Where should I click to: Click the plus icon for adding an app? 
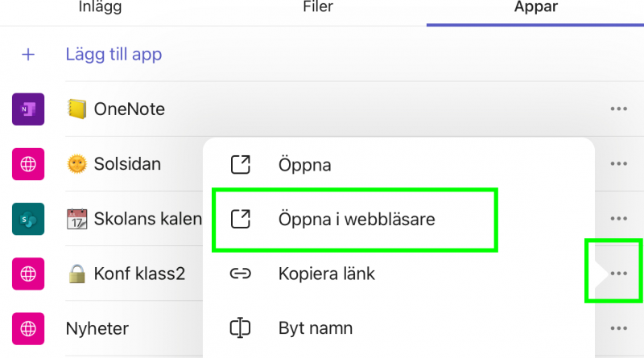pos(28,54)
